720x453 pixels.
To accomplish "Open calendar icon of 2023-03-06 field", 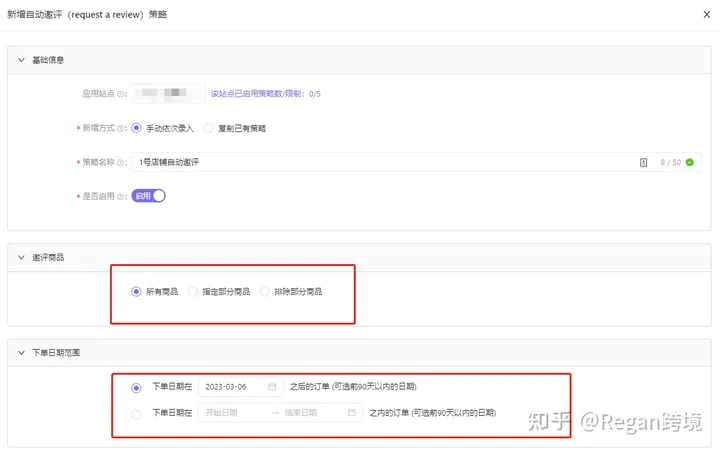I will [272, 386].
